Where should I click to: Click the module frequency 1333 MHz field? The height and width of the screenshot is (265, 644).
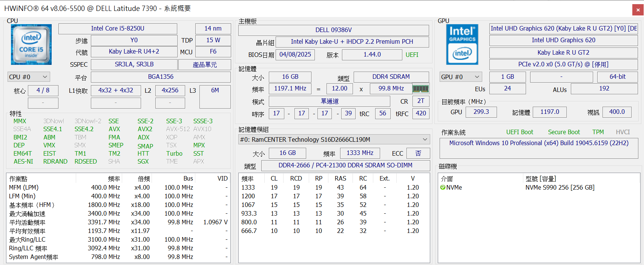click(x=360, y=153)
